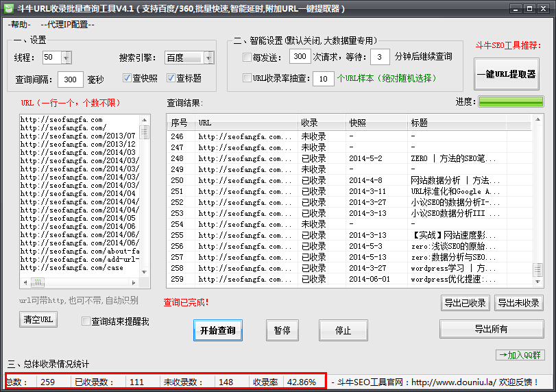Image resolution: width=556 pixels, height=392 pixels.
Task: Sort by the 序号 column header
Action: click(181, 123)
